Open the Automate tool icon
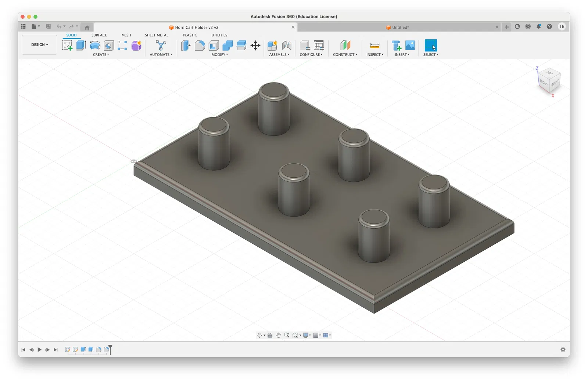The height and width of the screenshot is (381, 588). click(x=161, y=46)
